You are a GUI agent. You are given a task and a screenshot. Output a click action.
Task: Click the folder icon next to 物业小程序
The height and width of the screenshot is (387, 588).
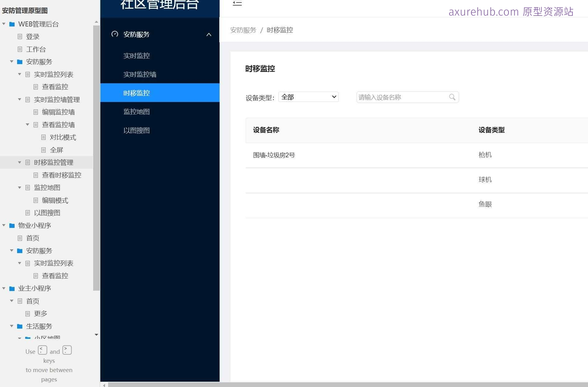click(x=12, y=225)
